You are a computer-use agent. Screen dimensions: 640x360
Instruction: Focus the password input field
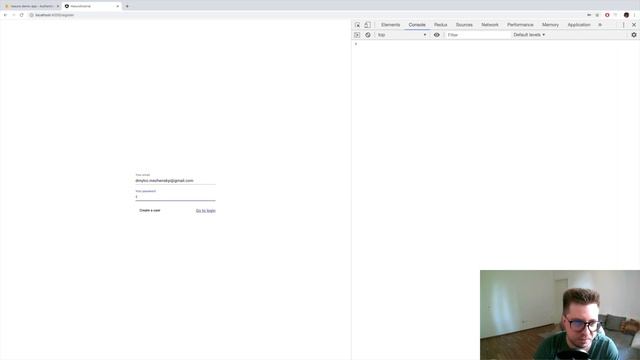[176, 197]
